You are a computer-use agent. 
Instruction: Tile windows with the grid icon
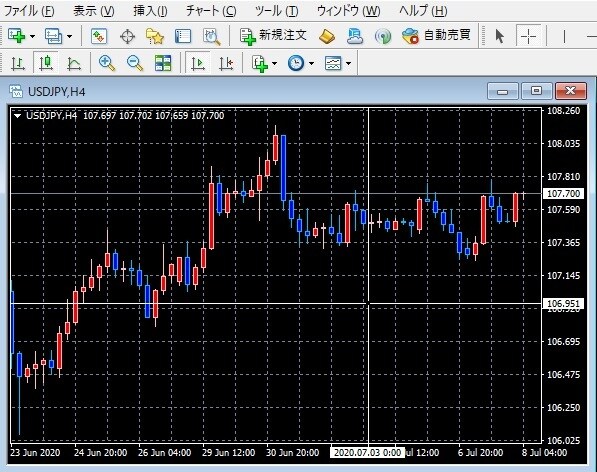tap(163, 63)
